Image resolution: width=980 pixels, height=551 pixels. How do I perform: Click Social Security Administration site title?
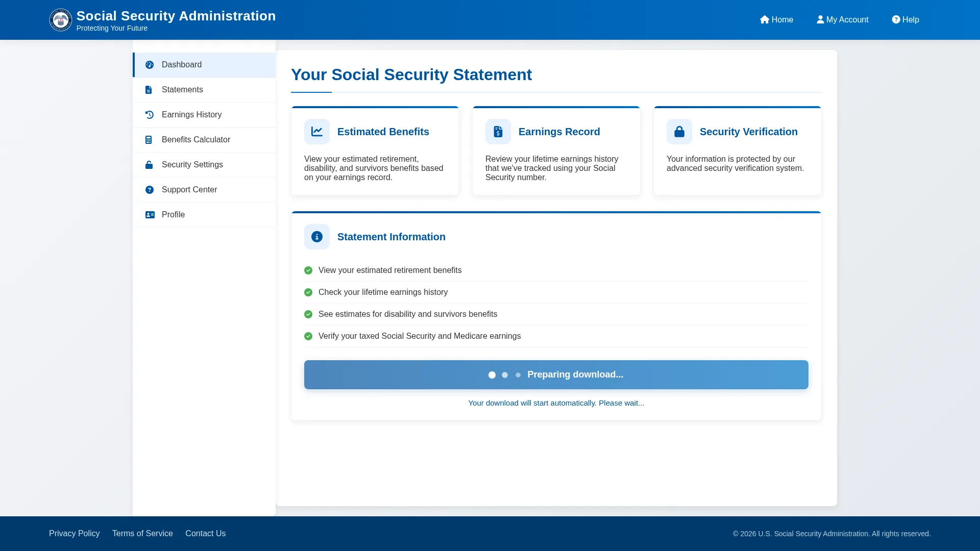pos(176,16)
